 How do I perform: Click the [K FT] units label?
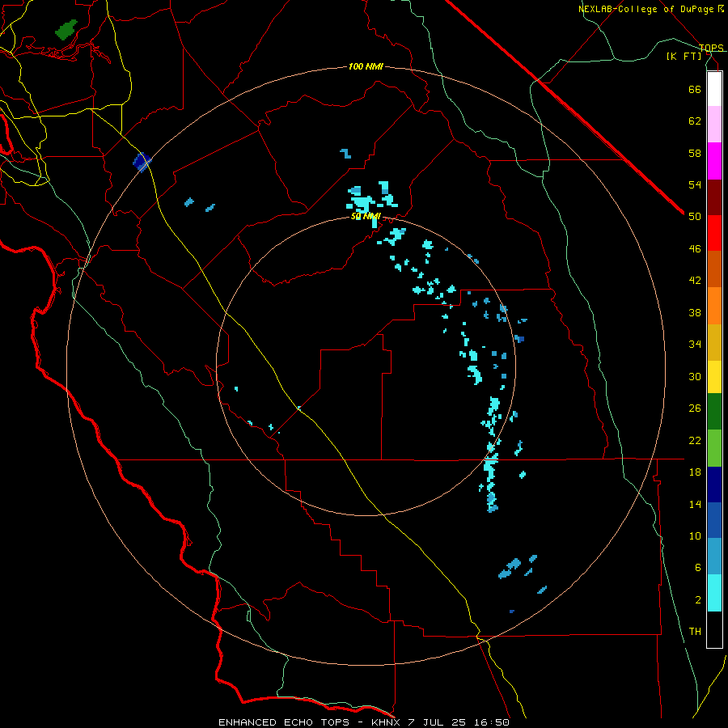point(684,57)
